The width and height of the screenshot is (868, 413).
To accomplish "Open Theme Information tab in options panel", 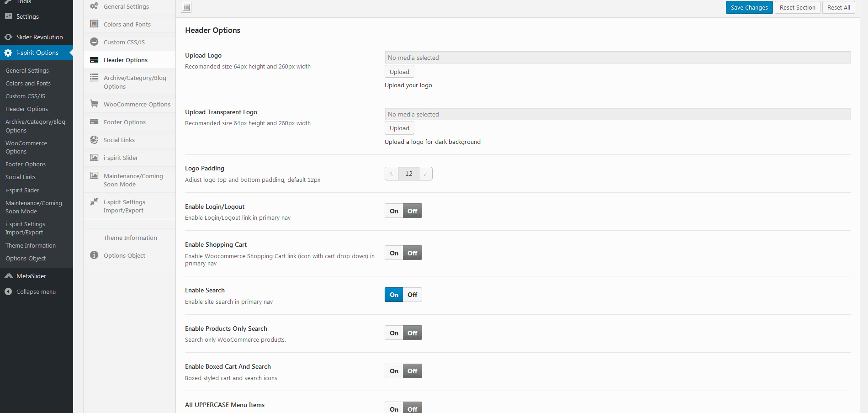I will click(x=130, y=238).
